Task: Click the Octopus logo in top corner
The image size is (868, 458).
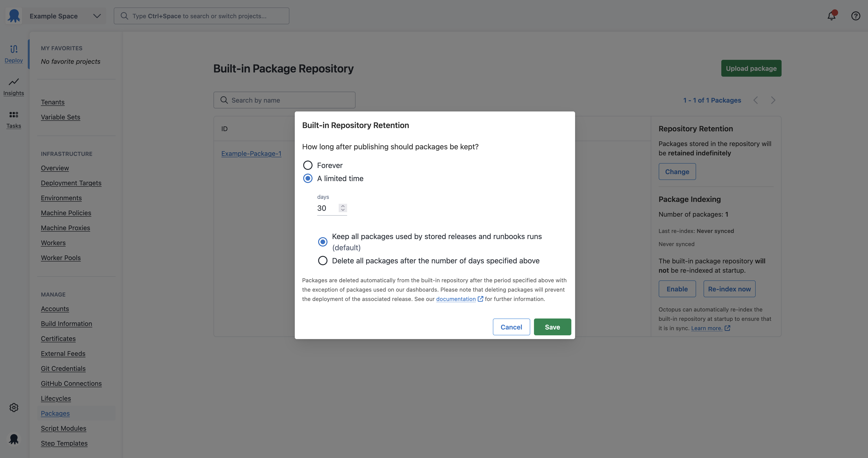Action: pyautogui.click(x=14, y=15)
